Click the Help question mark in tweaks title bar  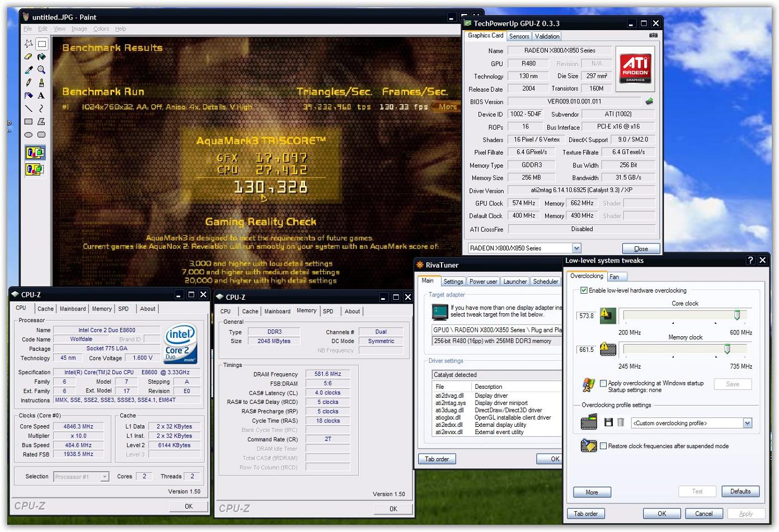pos(750,260)
